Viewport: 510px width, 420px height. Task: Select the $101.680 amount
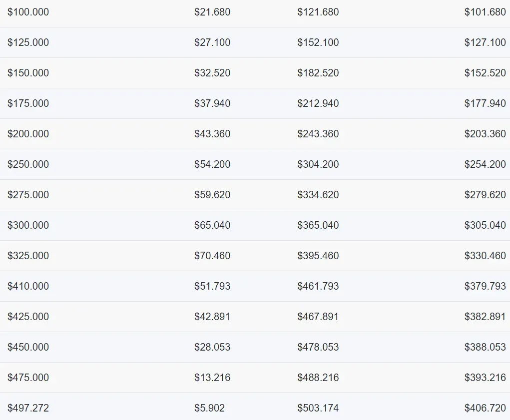click(485, 12)
